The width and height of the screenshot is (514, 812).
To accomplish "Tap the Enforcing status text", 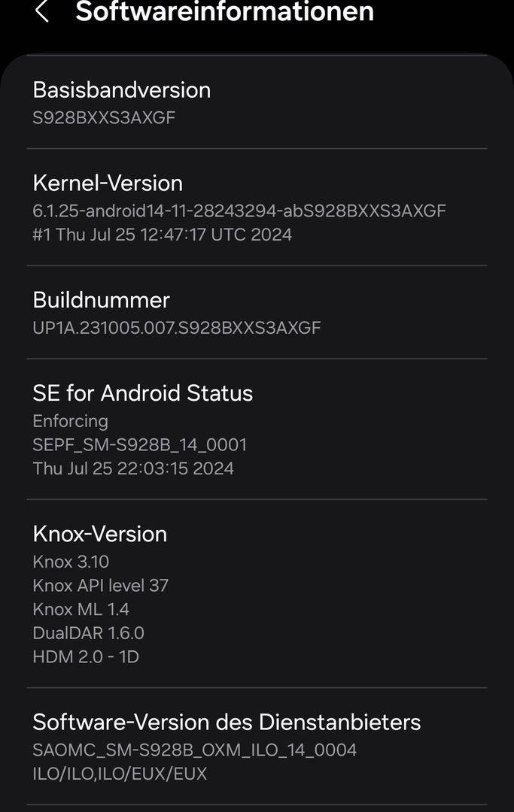I will pos(71,421).
